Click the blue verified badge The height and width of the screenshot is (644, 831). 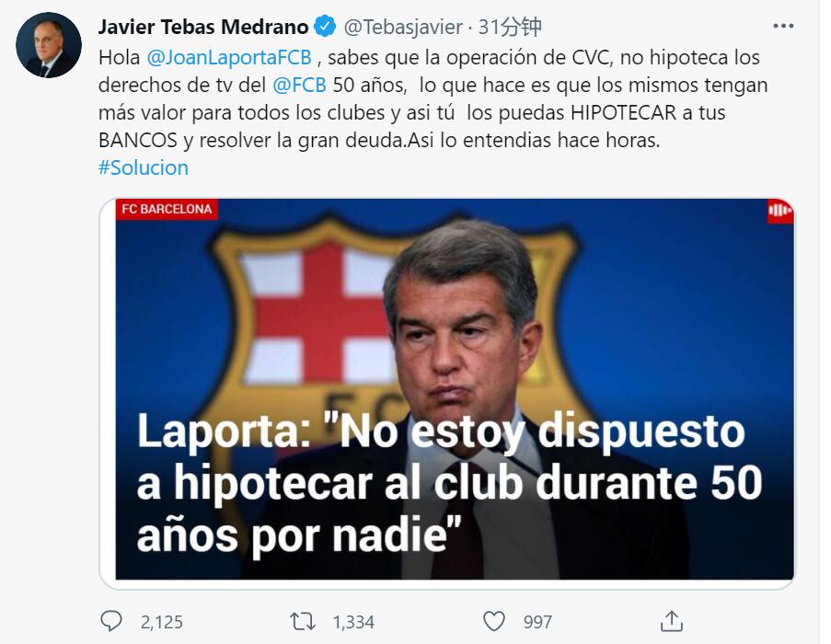click(326, 27)
